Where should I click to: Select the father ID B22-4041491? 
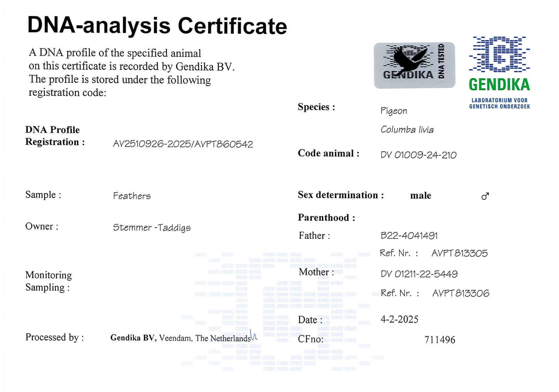tap(409, 235)
